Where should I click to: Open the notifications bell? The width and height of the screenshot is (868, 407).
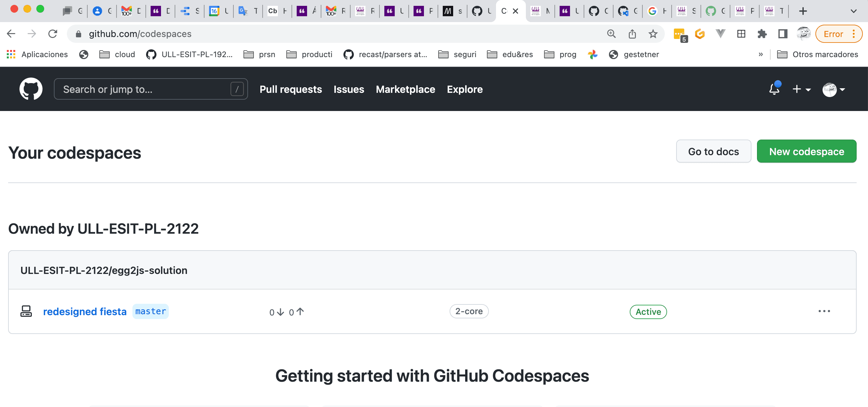click(x=774, y=89)
